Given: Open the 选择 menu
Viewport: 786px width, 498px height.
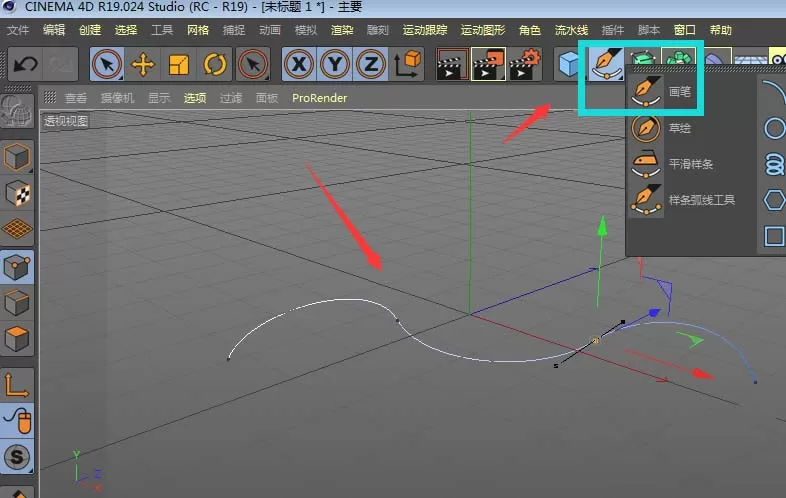Looking at the screenshot, I should [x=126, y=30].
